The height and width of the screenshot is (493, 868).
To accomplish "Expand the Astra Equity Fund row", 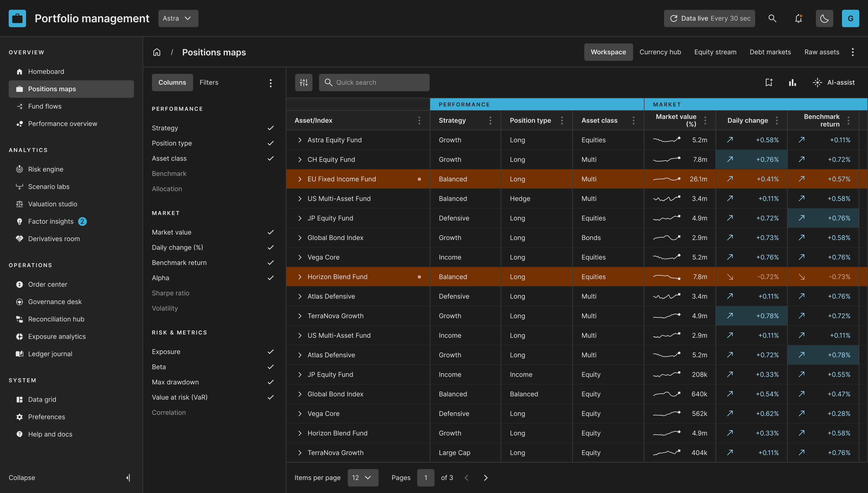I will pyautogui.click(x=300, y=140).
